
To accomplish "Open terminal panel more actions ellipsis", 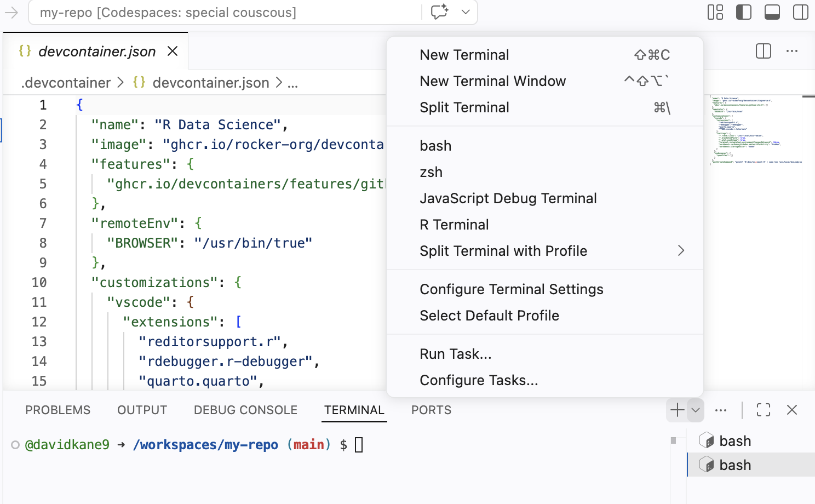I will click(x=721, y=410).
